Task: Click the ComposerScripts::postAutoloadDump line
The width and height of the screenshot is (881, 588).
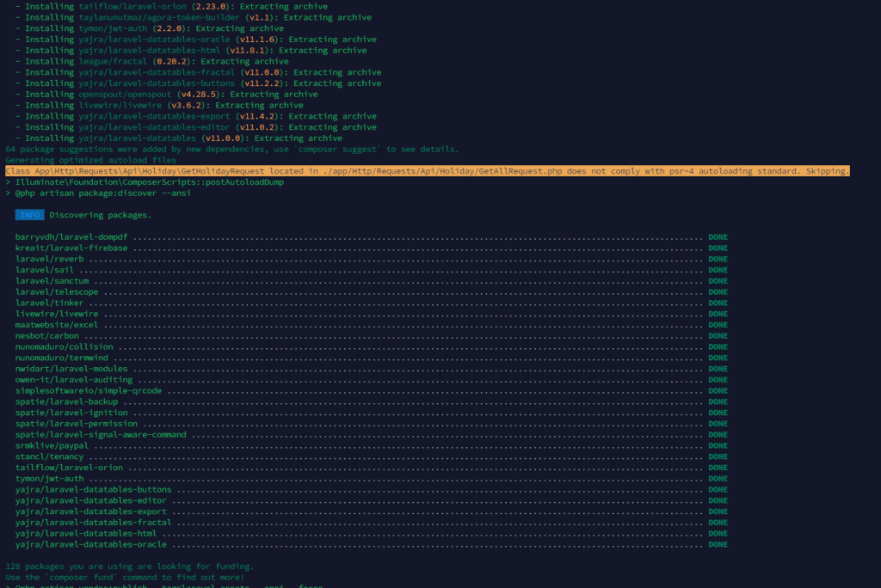Action: 145,182
